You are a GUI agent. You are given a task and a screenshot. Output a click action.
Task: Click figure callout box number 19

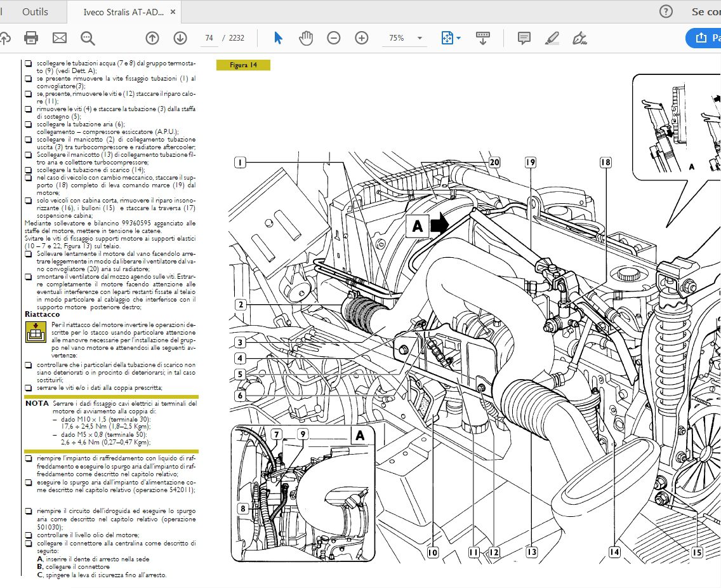point(531,163)
